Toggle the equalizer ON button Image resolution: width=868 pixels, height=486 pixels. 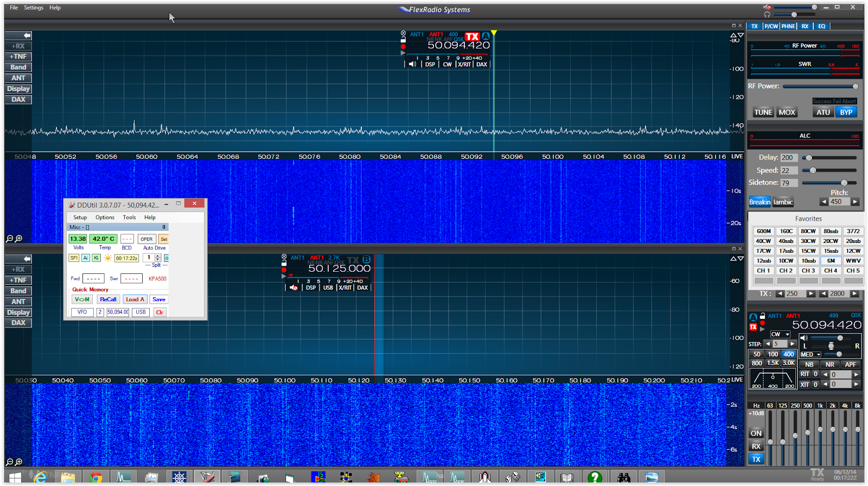pyautogui.click(x=756, y=433)
